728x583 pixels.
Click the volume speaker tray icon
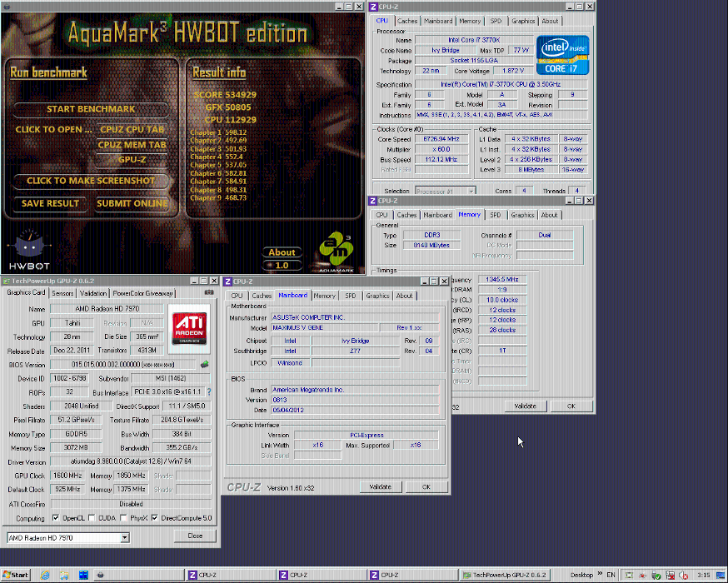(x=683, y=576)
